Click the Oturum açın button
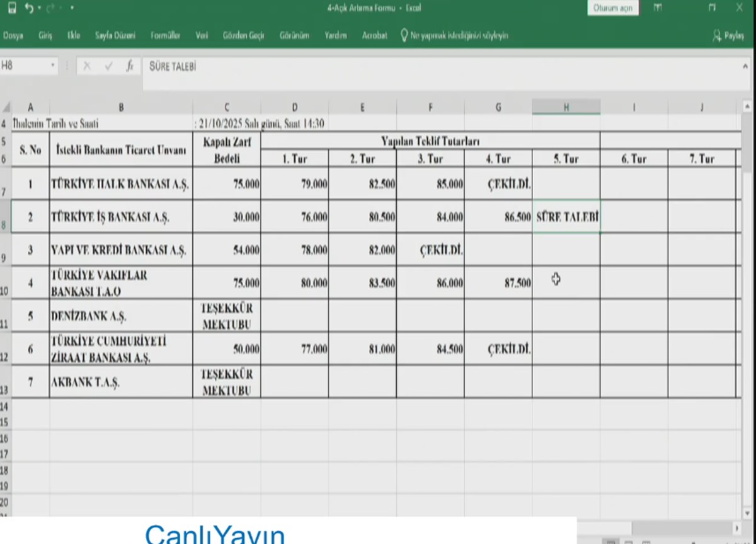This screenshot has height=544, width=756. (x=612, y=8)
